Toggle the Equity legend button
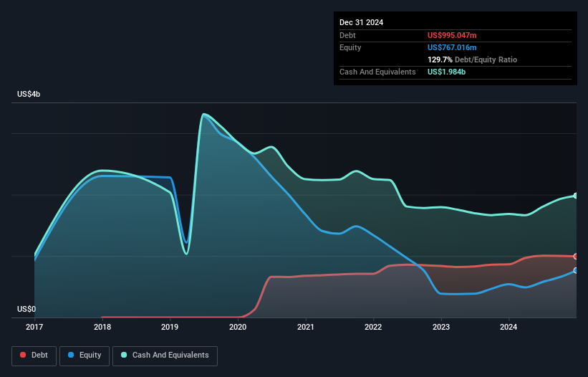 pyautogui.click(x=85, y=355)
